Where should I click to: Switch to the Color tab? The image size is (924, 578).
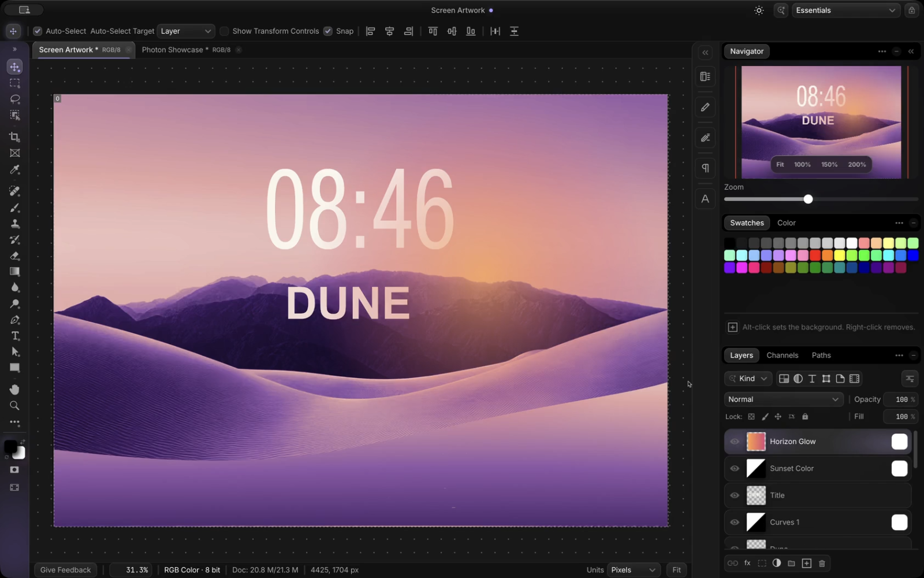786,223
